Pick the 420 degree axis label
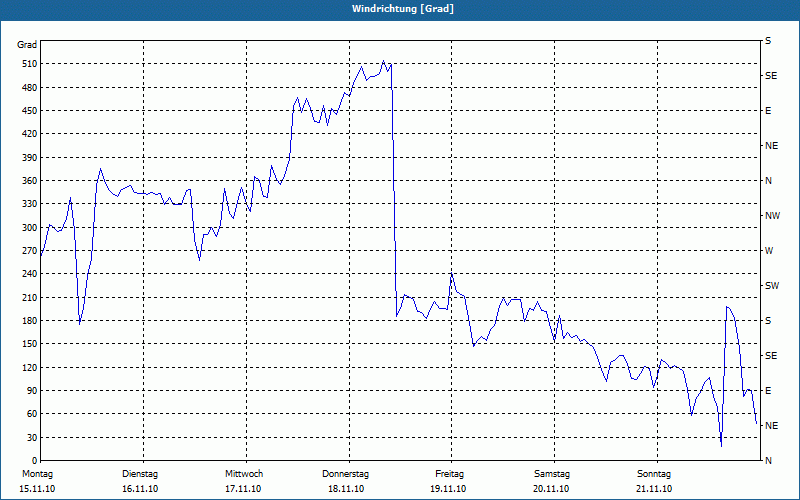 tap(30, 134)
